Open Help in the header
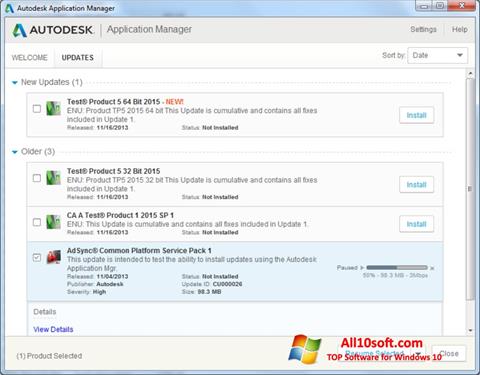This screenshot has width=480, height=375. point(460,29)
